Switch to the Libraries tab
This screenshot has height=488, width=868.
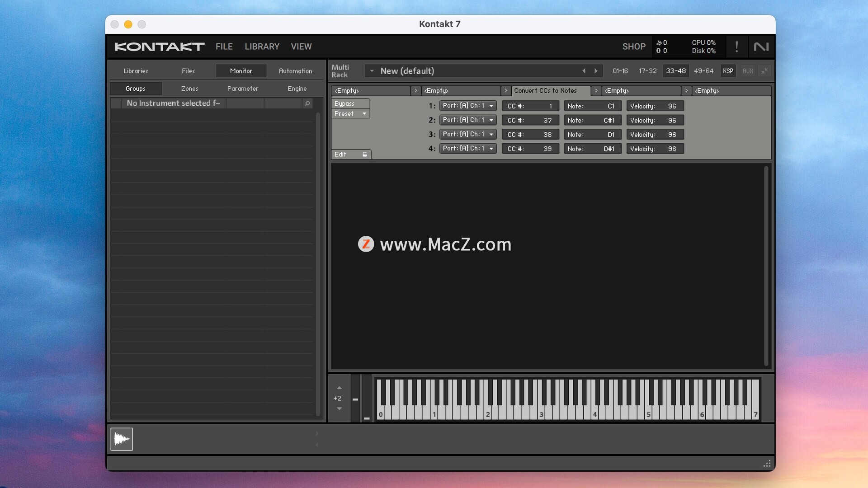(136, 71)
